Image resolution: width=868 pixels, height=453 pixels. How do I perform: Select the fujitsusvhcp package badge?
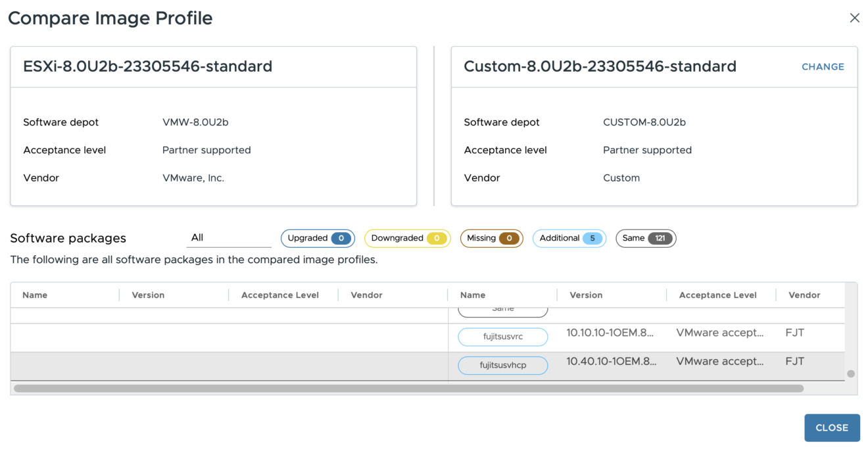click(x=503, y=366)
